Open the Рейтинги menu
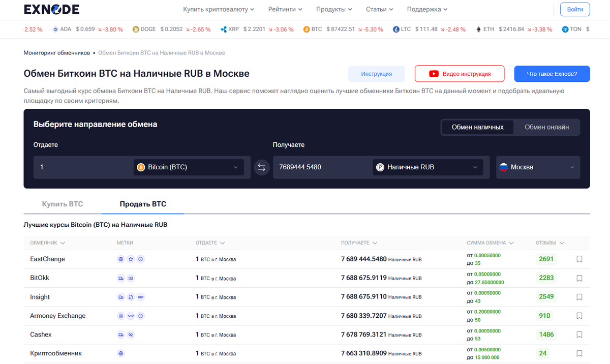Viewport: 610px width, 364px height. click(285, 9)
